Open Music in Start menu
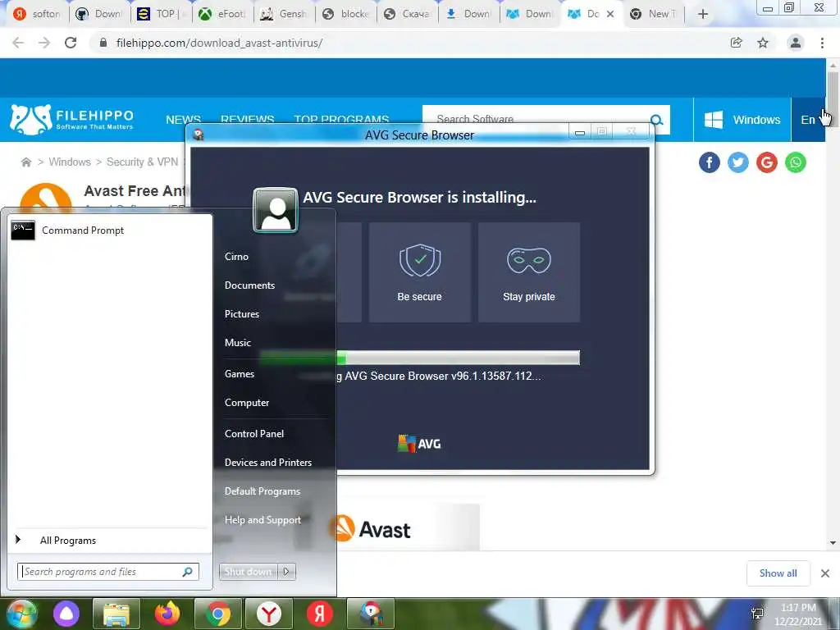The height and width of the screenshot is (630, 840). 237,343
